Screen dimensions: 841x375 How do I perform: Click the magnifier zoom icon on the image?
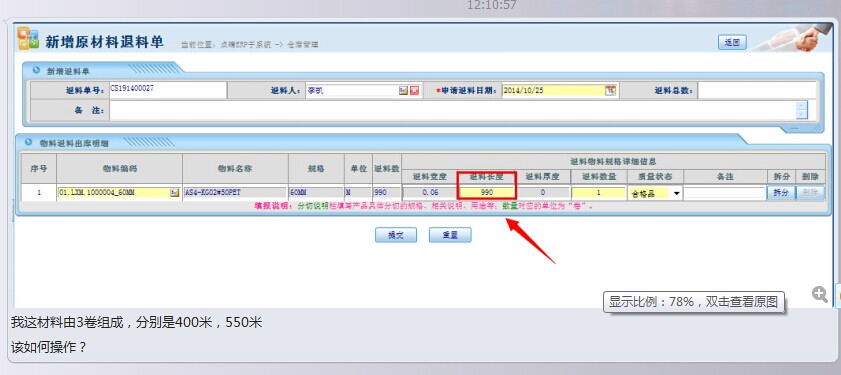[820, 294]
